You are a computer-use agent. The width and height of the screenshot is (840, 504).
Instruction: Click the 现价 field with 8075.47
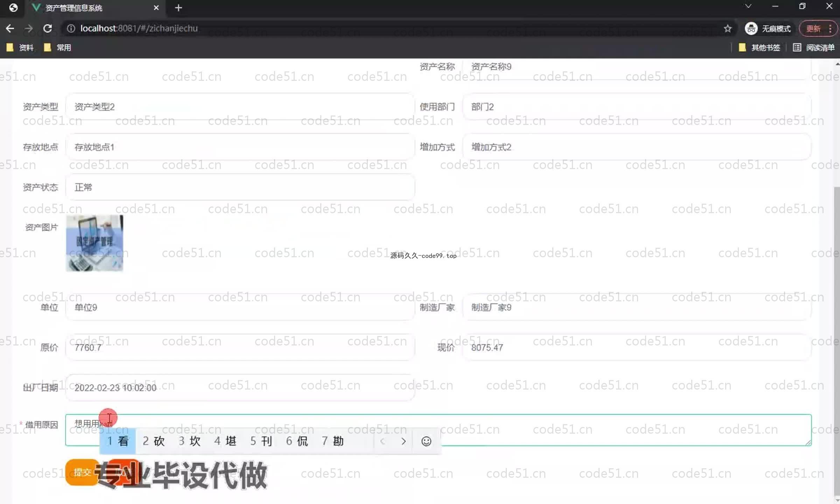click(637, 348)
